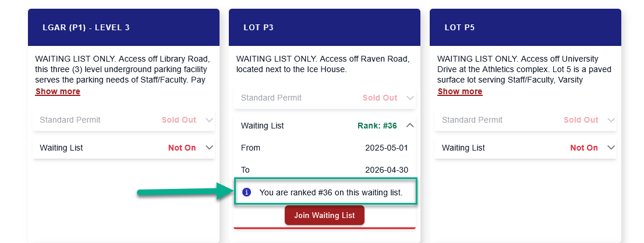Show more of LGAR (P1) description

(58, 91)
